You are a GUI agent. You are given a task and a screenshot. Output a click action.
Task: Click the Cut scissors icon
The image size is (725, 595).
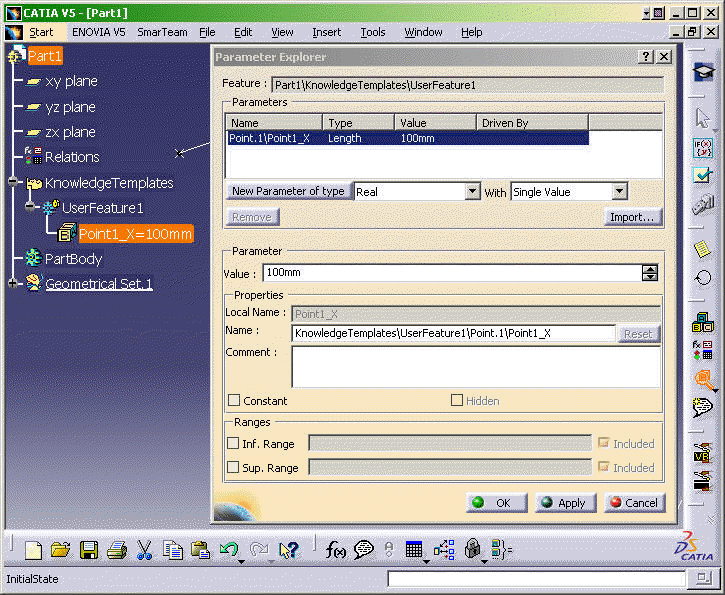coord(144,550)
